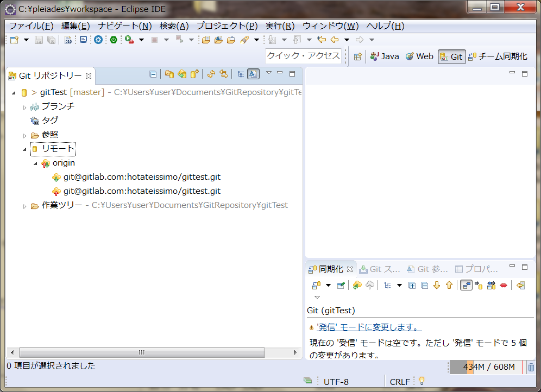Enable Incoming/Outgoing mode in Synchronize toolbar
541x392 pixels.
pos(491,285)
